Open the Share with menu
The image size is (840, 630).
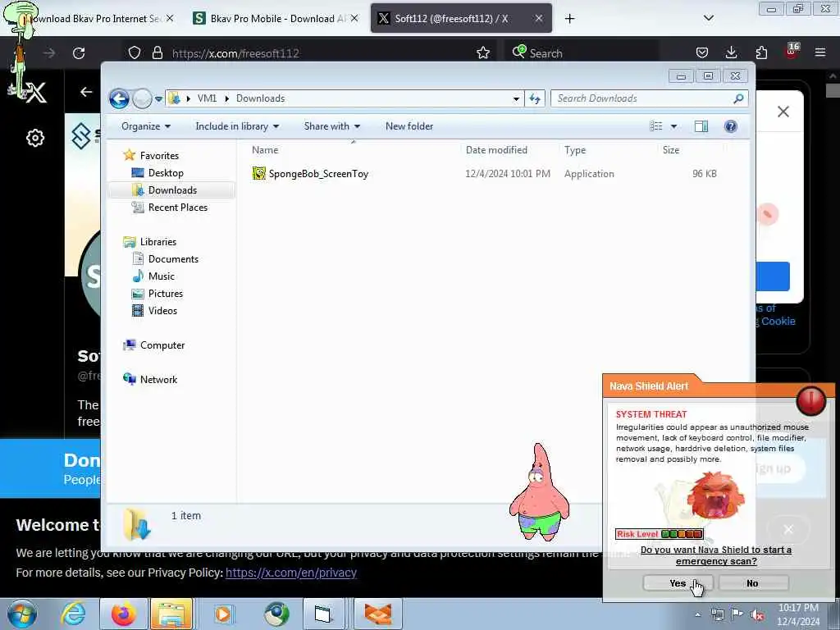pyautogui.click(x=332, y=126)
